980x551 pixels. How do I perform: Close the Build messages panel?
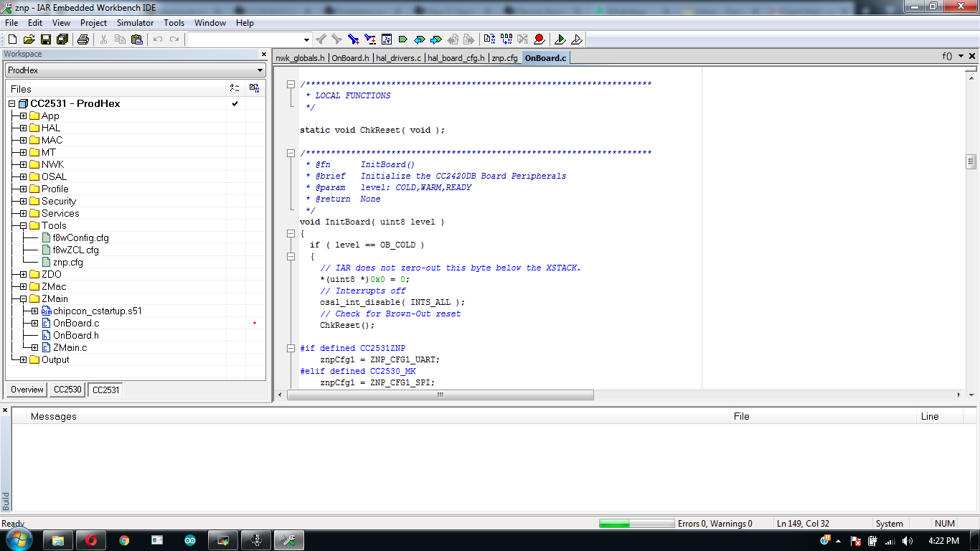(x=5, y=410)
